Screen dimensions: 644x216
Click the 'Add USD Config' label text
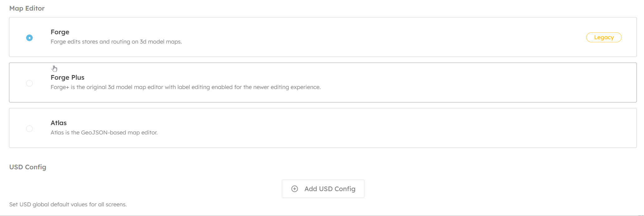coord(330,189)
